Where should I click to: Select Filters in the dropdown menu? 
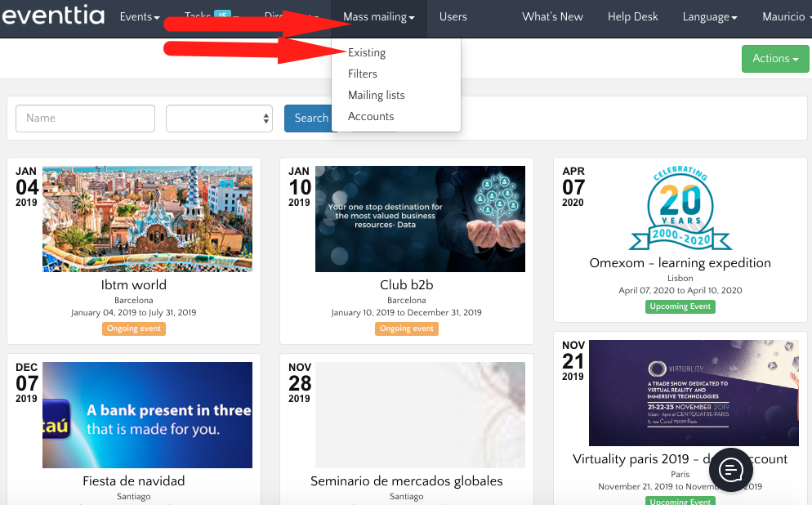click(x=363, y=74)
